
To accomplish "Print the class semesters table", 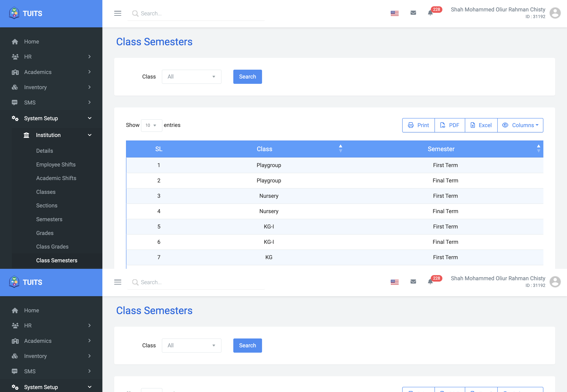I will coord(418,125).
